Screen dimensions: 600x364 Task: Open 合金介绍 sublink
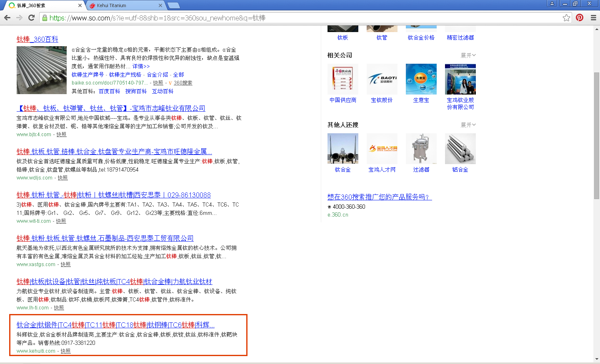click(157, 75)
